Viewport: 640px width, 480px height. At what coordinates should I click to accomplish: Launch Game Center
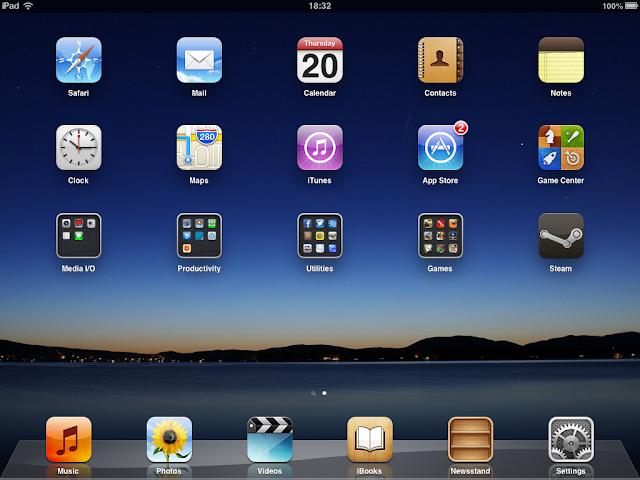561,148
